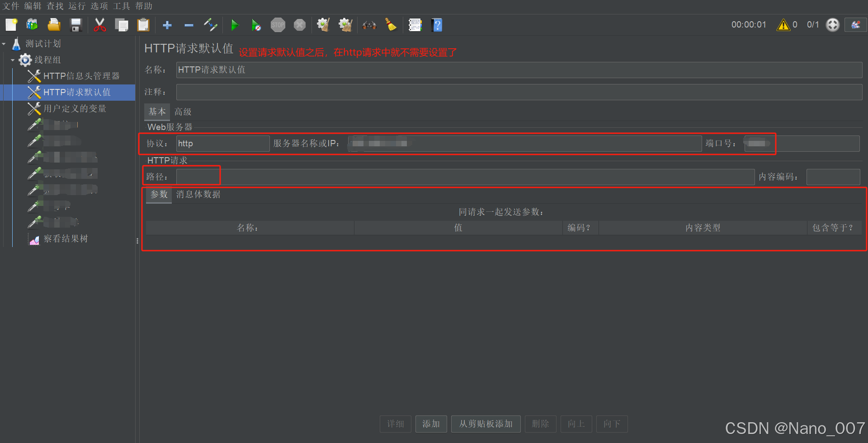Collapse the 线程组 tree node
The width and height of the screenshot is (868, 443).
[x=13, y=60]
